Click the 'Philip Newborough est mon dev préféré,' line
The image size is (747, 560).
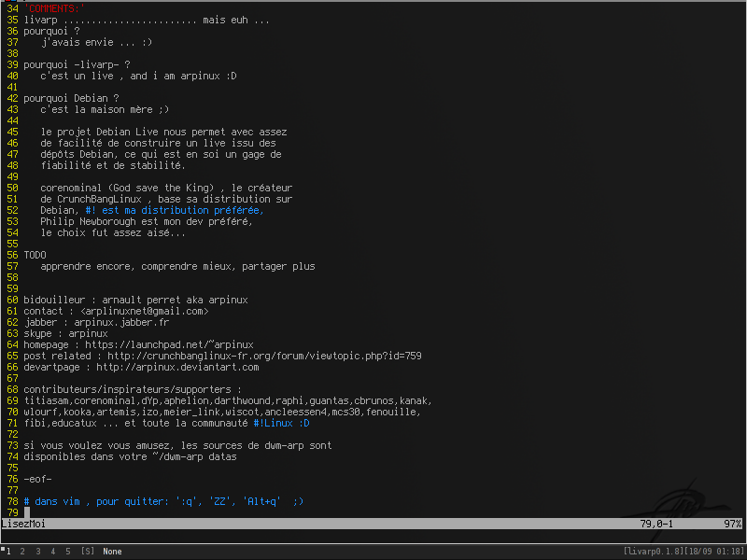click(147, 222)
